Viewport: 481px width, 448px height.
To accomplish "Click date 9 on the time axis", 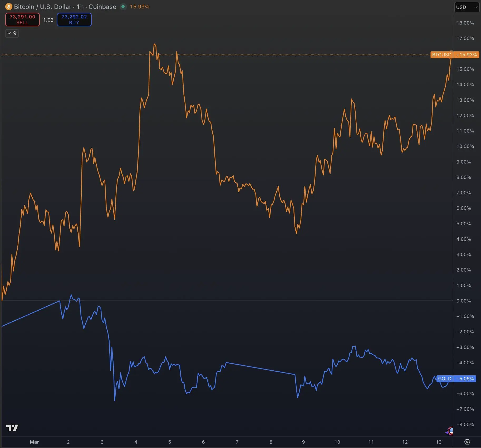I will (303, 442).
